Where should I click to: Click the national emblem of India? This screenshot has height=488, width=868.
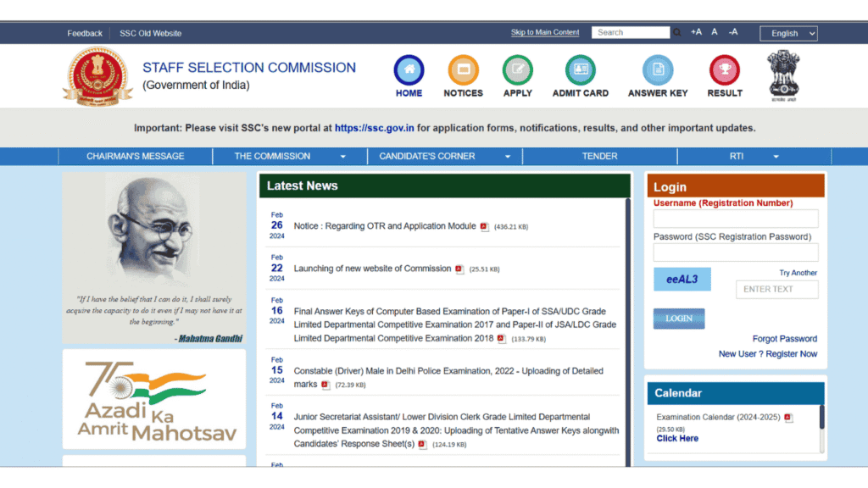pos(783,75)
